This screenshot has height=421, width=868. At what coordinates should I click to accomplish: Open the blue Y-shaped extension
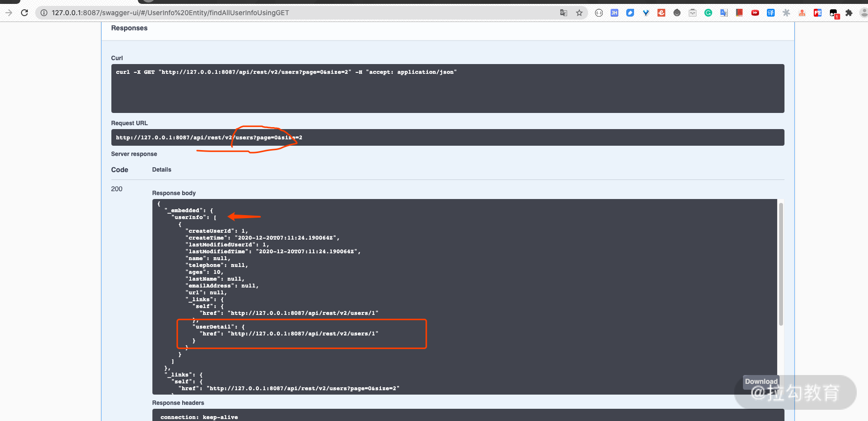646,13
